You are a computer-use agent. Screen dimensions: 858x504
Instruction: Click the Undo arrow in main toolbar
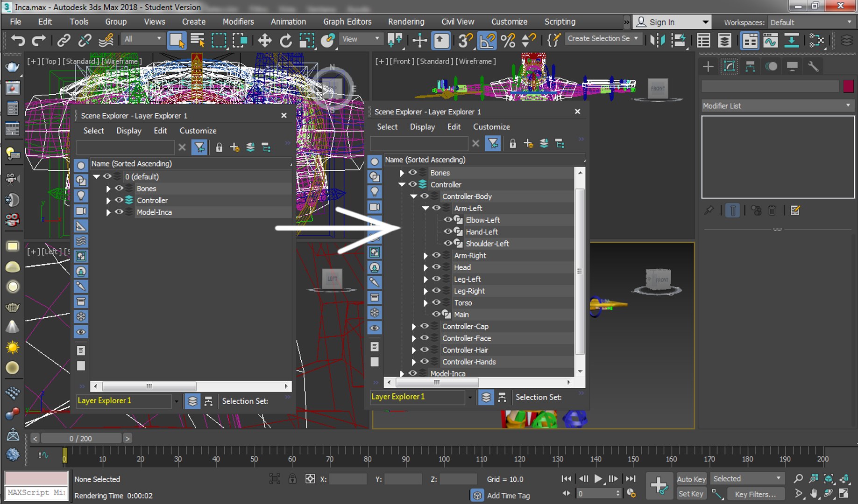pos(18,40)
